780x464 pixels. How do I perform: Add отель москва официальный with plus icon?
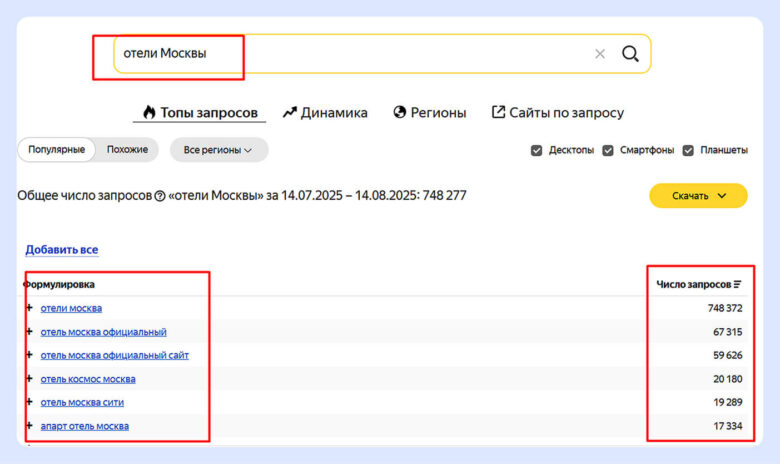pos(30,331)
